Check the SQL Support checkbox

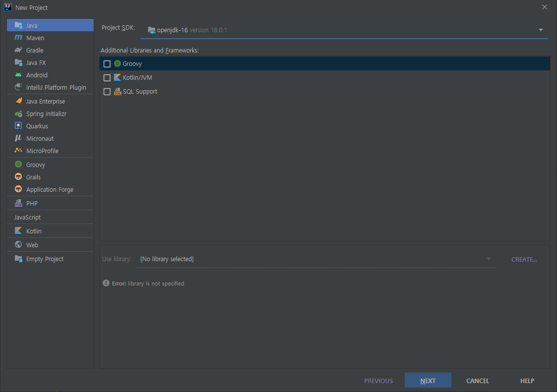(x=107, y=92)
